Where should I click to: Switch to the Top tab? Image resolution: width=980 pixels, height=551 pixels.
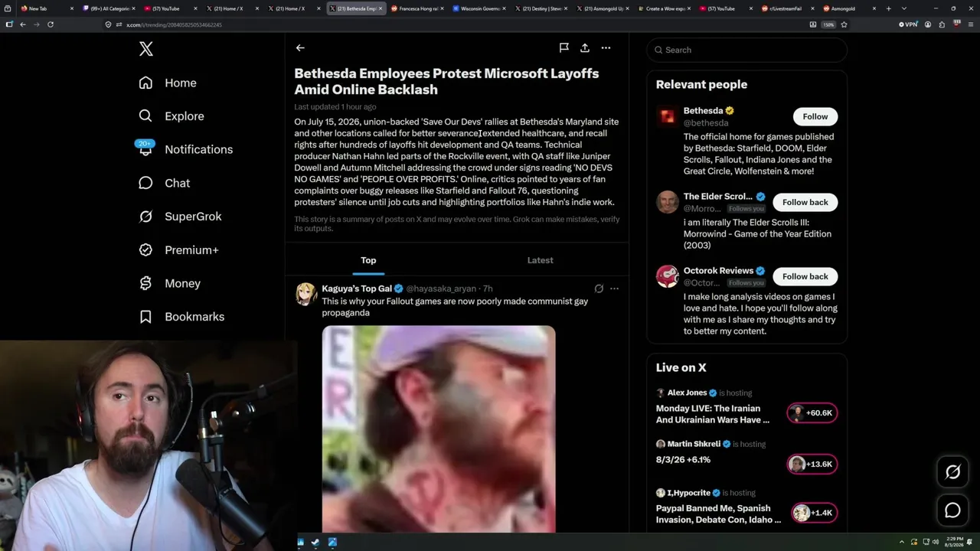tap(368, 260)
